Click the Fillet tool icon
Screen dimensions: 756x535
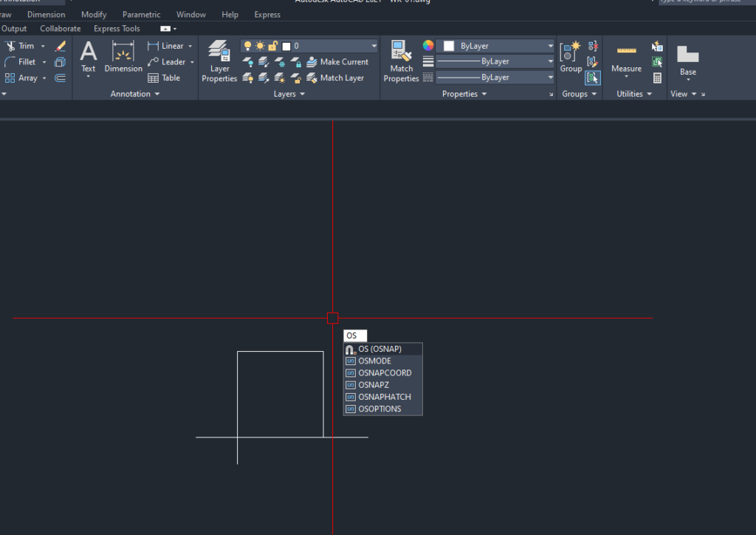(10, 62)
